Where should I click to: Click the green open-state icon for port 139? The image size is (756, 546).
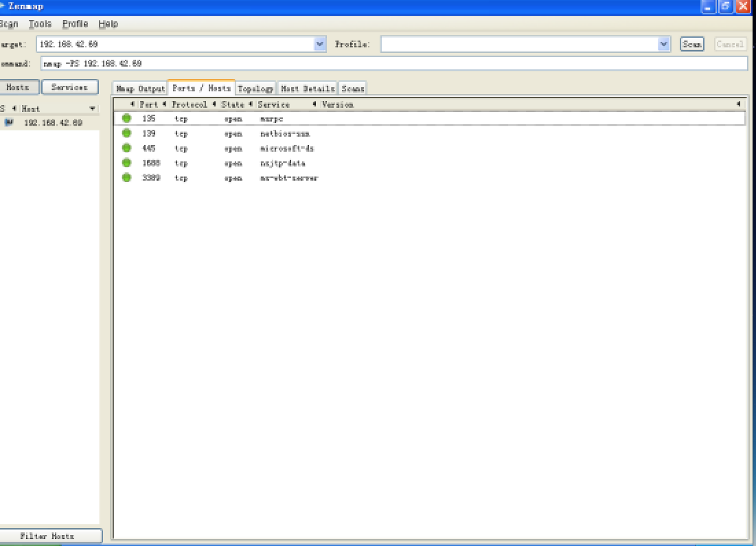127,133
